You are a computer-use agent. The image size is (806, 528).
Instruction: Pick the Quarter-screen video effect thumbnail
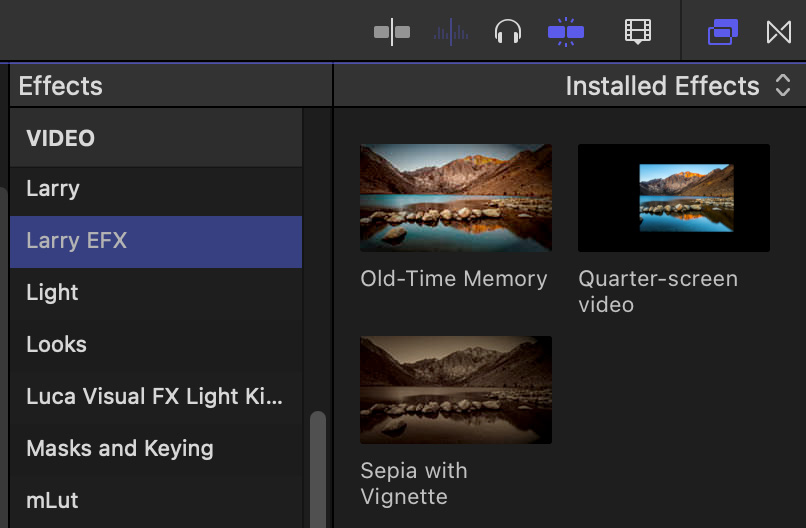click(x=673, y=198)
